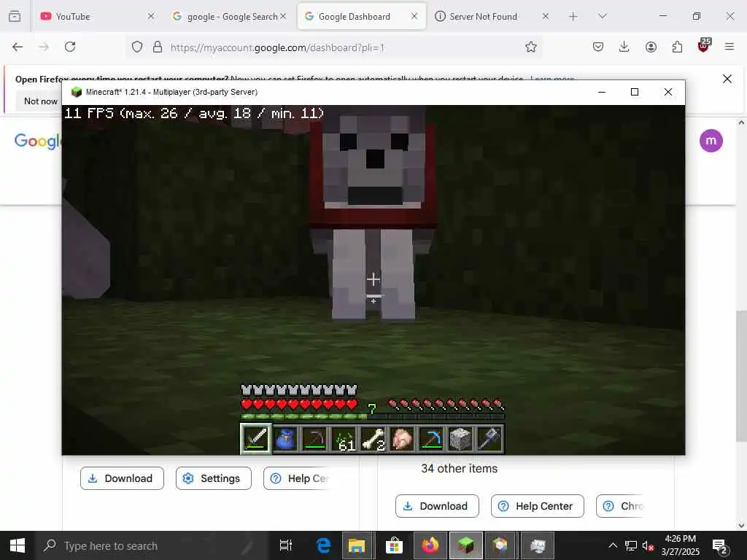747x560 pixels.
Task: Open Settings button on the dashboard
Action: click(x=214, y=478)
